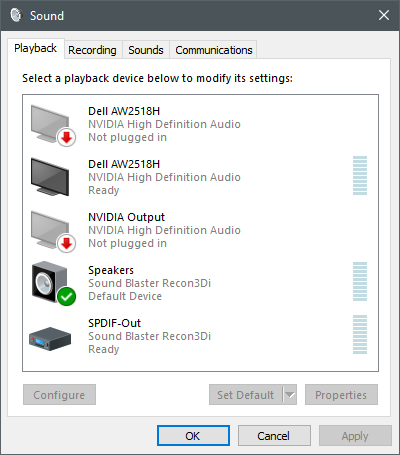Click Cancel to dismiss the dialog
The width and height of the screenshot is (400, 455).
click(274, 436)
